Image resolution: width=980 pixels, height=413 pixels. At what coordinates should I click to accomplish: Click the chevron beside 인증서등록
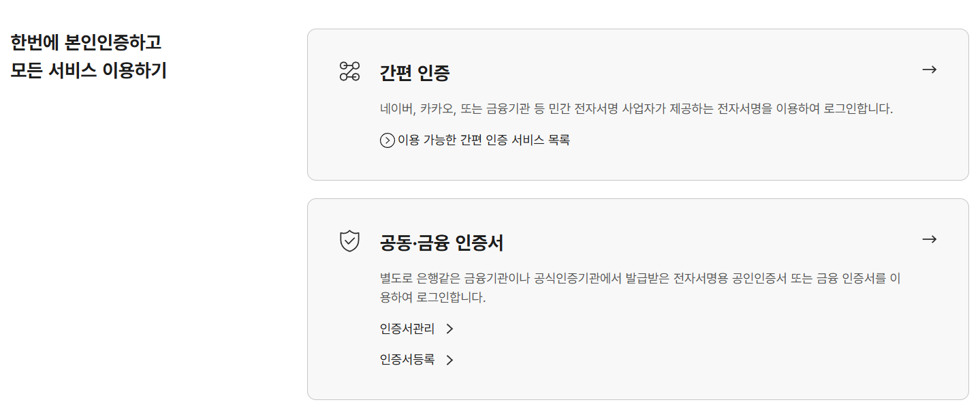pos(449,360)
